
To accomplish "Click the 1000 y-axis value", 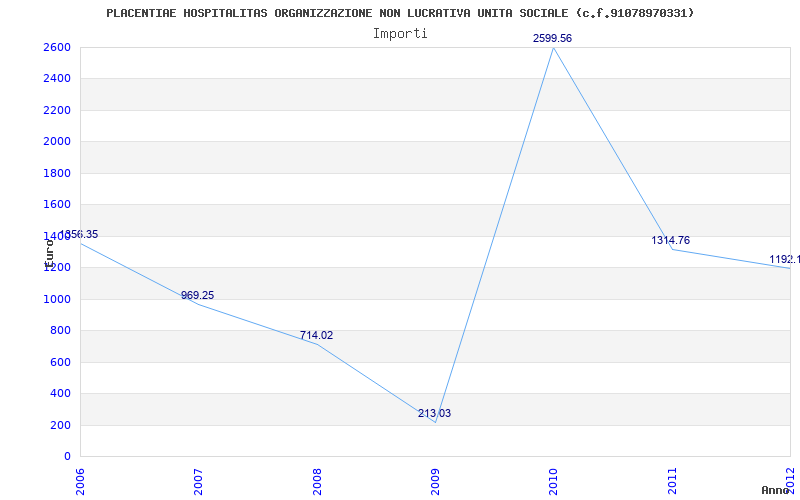I will [x=57, y=299].
